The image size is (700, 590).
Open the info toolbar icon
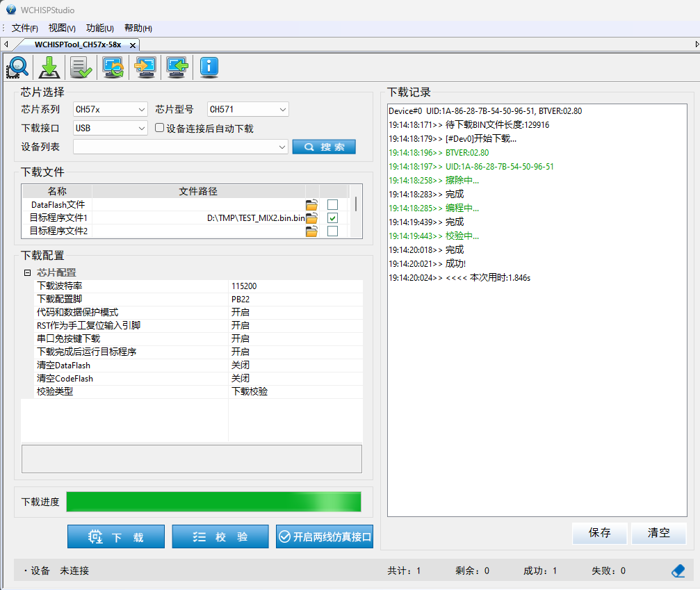209,67
